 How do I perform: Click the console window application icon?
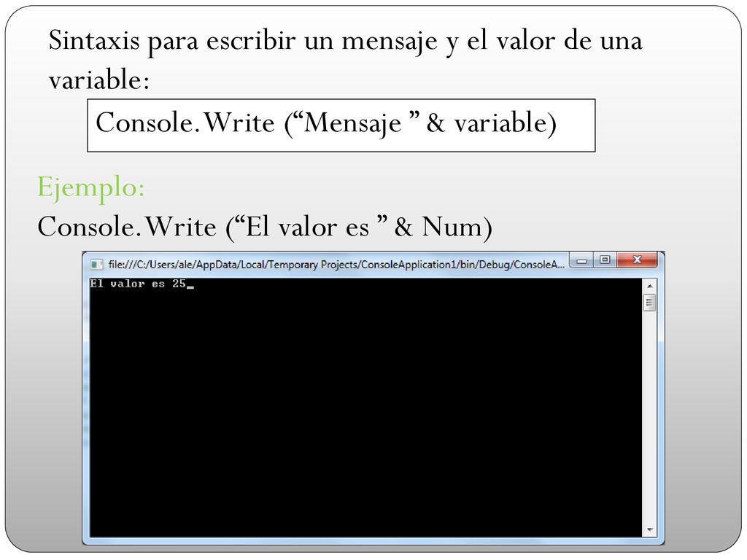point(97,264)
